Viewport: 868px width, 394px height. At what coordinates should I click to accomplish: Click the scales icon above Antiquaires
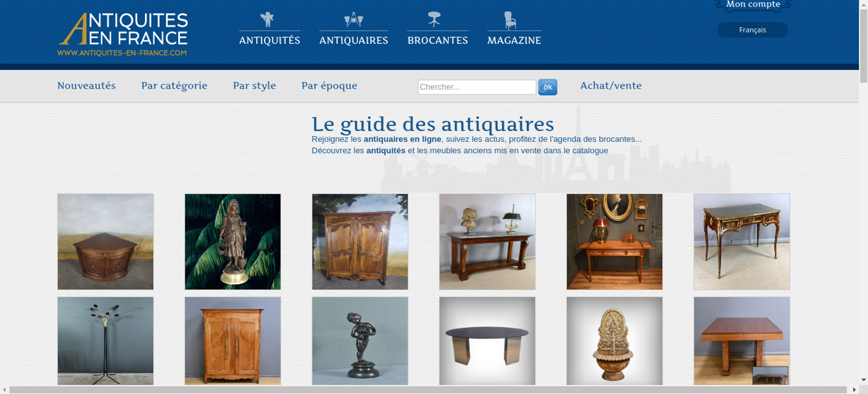[354, 20]
